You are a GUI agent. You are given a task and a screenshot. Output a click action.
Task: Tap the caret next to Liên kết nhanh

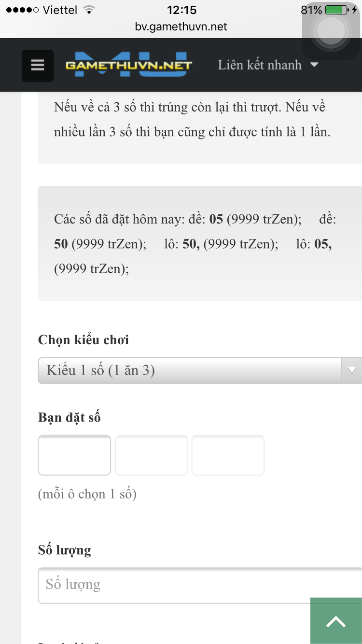point(314,65)
